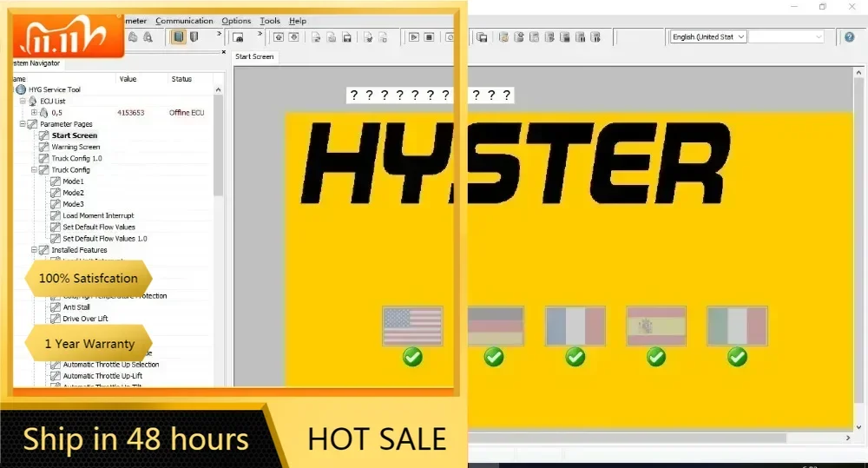
Task: Toggle the highlighted book panel icon
Action: tap(178, 37)
